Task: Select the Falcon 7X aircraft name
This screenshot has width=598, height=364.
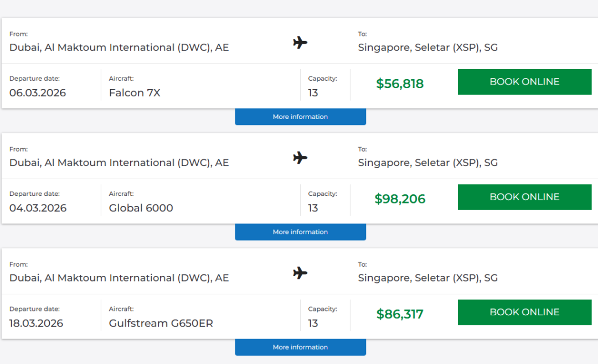Action: tap(135, 93)
